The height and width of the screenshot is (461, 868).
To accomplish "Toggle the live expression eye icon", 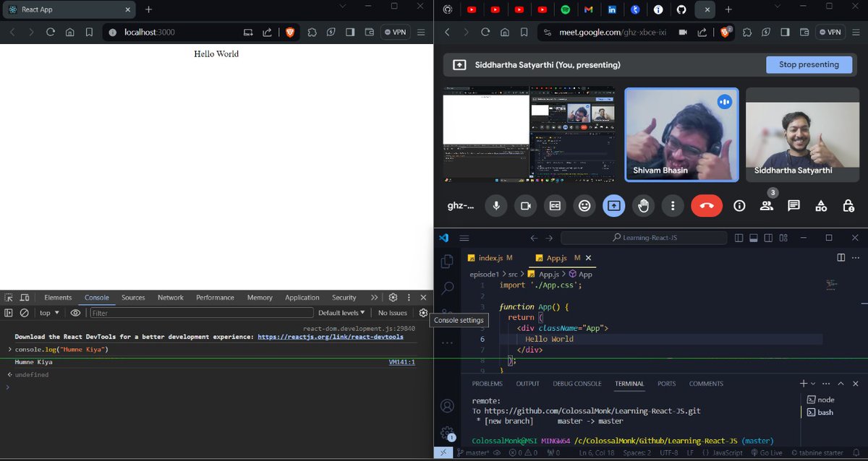I will [75, 313].
